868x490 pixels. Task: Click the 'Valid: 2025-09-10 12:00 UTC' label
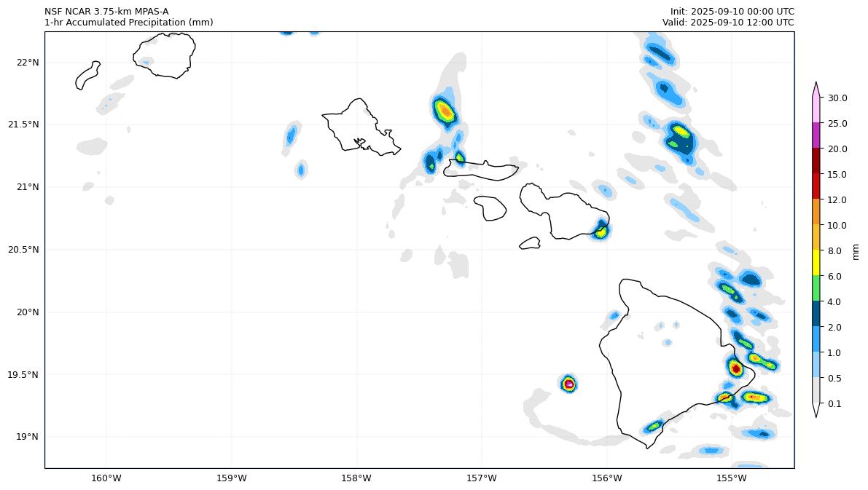(x=727, y=23)
